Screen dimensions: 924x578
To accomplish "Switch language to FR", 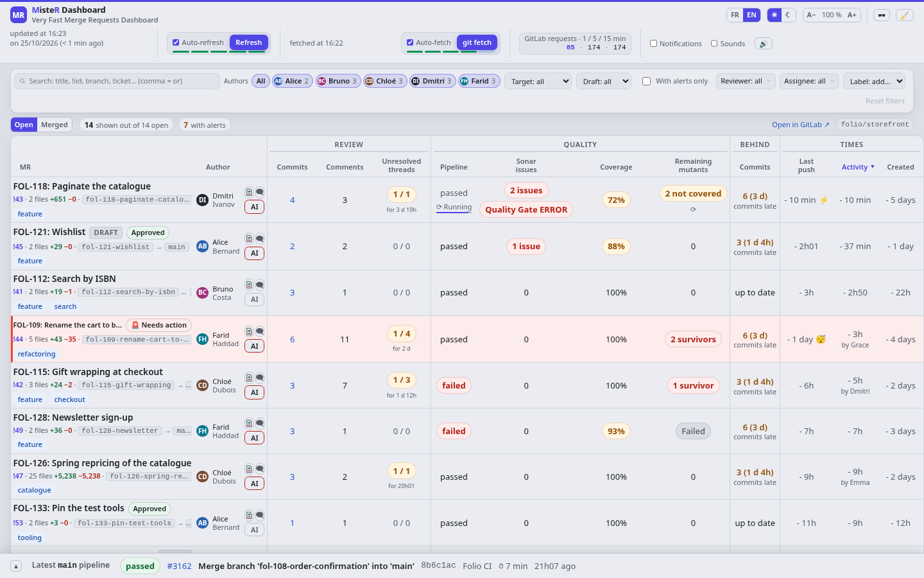I will (735, 15).
